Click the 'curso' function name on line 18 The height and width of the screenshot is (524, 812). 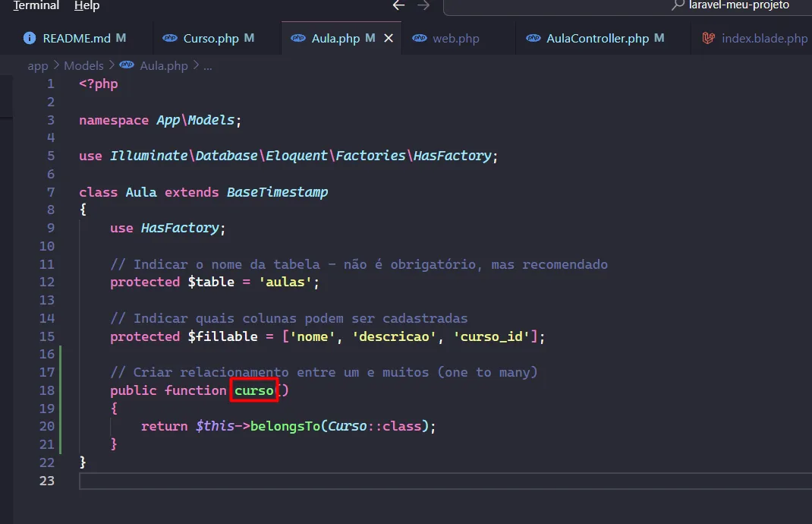click(253, 390)
